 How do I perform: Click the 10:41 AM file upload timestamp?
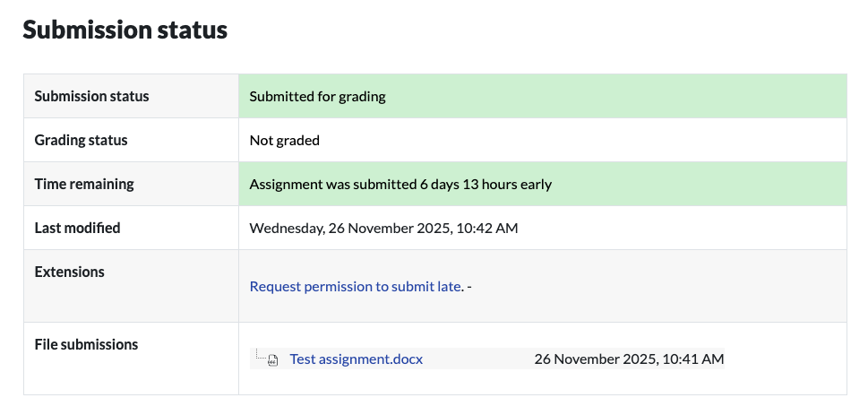692,359
